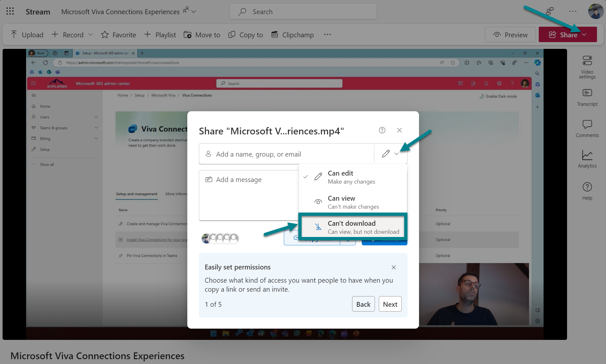This screenshot has height=364, width=606.
Task: Expand the Share button chevron
Action: coord(585,35)
